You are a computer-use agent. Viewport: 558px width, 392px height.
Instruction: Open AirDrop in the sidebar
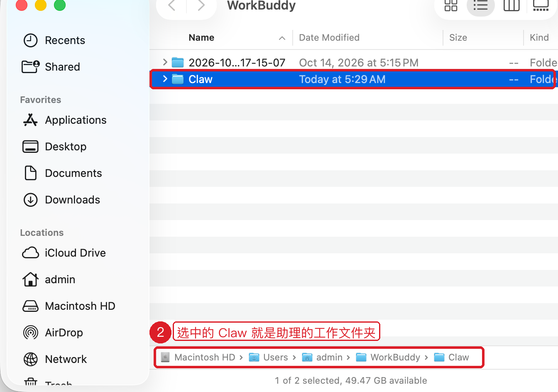point(53,333)
